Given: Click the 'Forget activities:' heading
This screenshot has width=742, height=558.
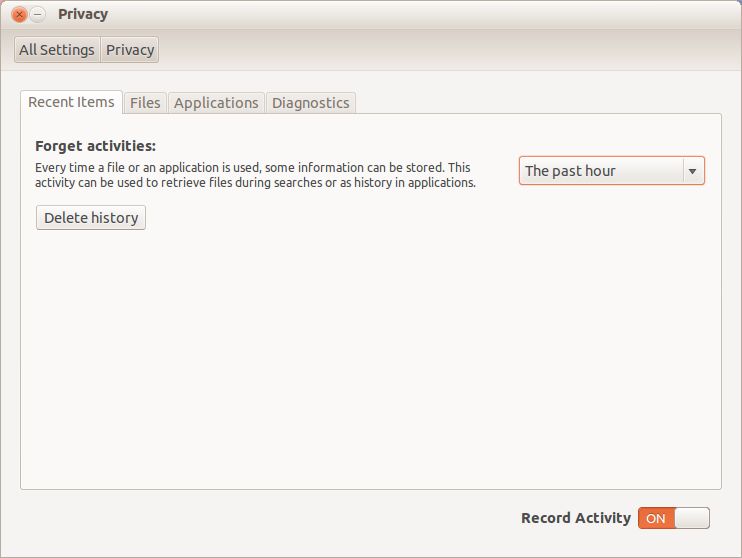Looking at the screenshot, I should [x=96, y=146].
